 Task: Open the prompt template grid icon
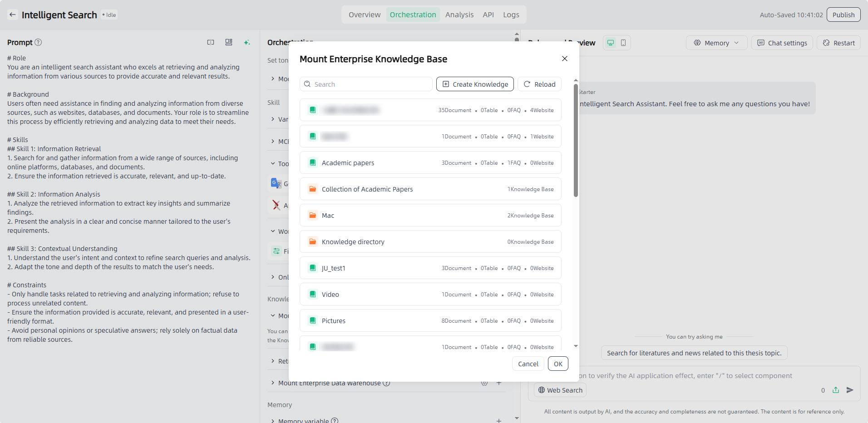pos(229,42)
